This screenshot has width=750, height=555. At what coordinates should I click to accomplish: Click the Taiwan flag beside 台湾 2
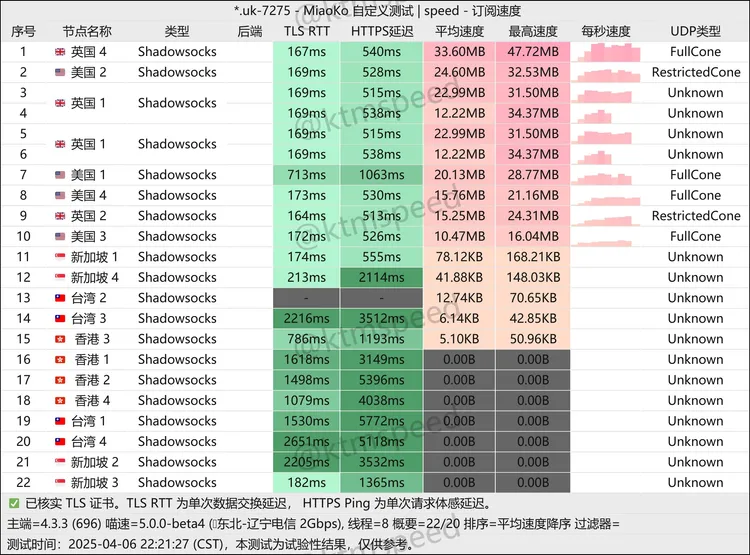click(x=60, y=298)
